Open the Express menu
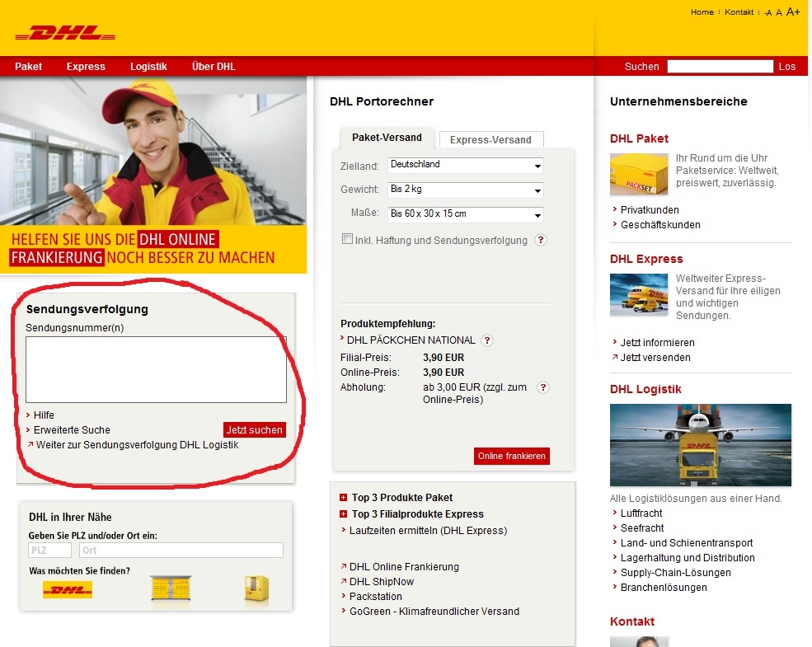 tap(86, 66)
